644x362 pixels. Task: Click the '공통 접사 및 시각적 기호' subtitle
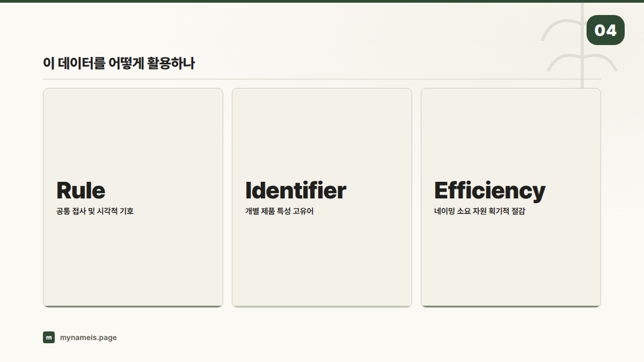(x=95, y=211)
